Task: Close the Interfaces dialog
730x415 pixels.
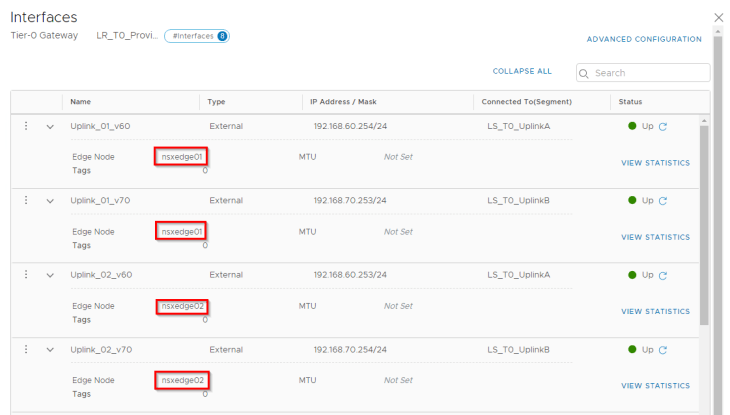Action: [x=718, y=17]
